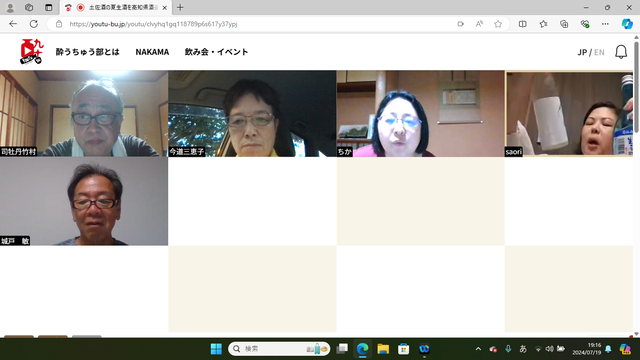Select the ちか video tile
The width and height of the screenshot is (640, 360).
pyautogui.click(x=420, y=113)
